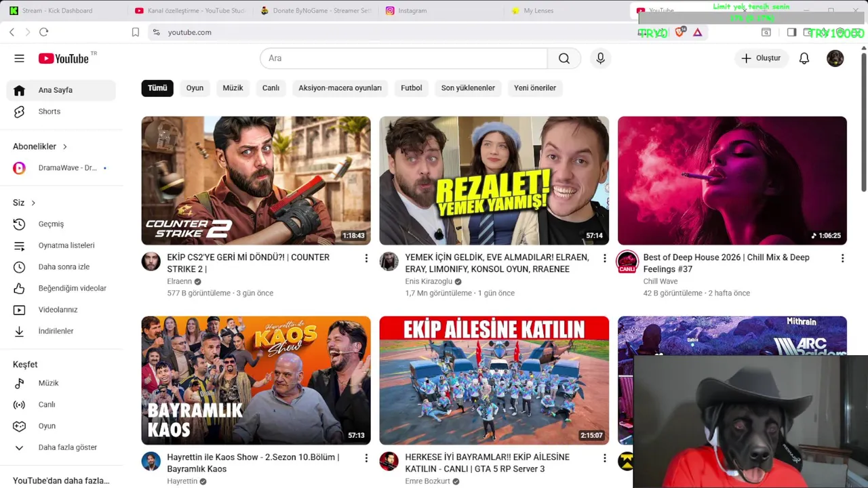Expand Daha fazla göster in sidebar
This screenshot has height=488, width=868.
click(x=61, y=447)
